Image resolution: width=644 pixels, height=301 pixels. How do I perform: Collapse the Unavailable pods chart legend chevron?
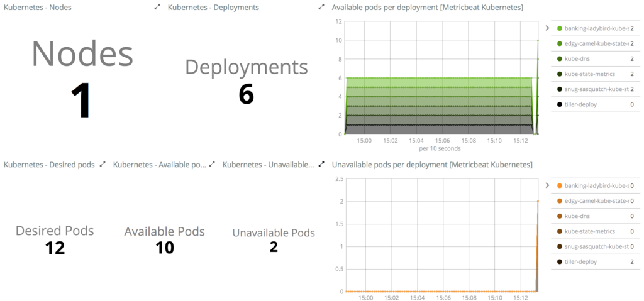(547, 185)
